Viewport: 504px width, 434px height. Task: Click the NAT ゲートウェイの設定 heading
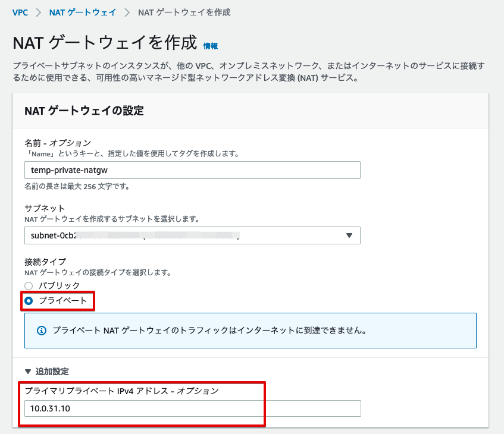(84, 111)
